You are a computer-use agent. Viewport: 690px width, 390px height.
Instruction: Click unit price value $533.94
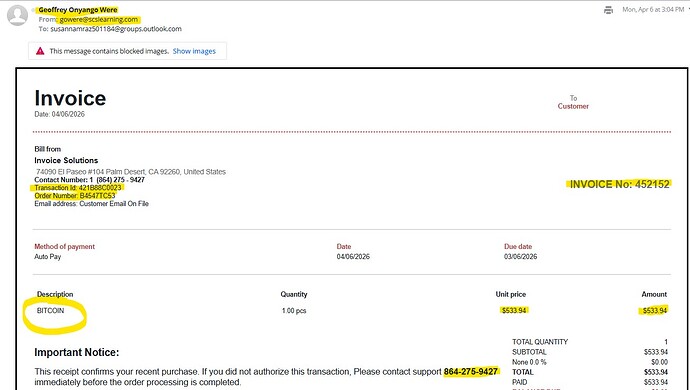click(514, 310)
